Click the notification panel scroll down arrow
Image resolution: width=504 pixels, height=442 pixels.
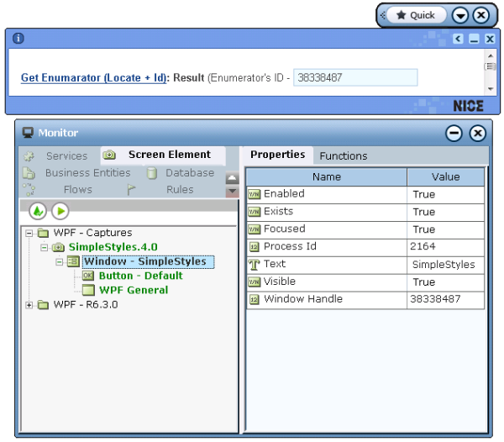point(491,89)
